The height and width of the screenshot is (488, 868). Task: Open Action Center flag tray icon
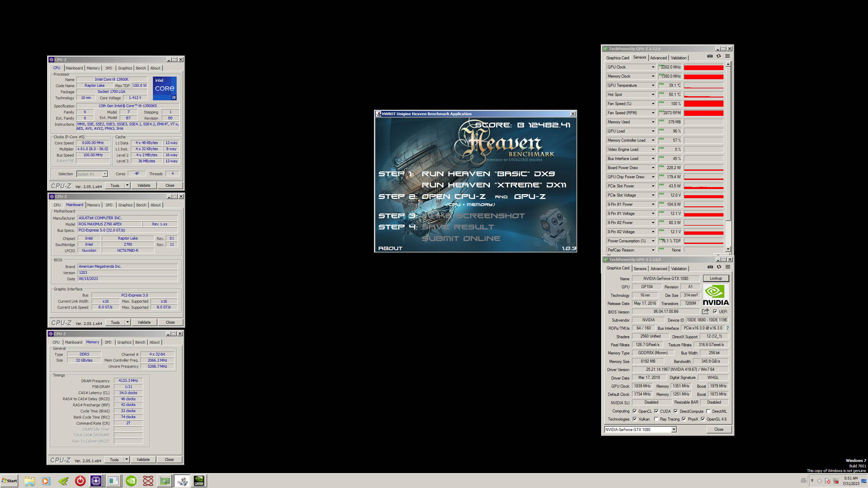click(x=828, y=481)
